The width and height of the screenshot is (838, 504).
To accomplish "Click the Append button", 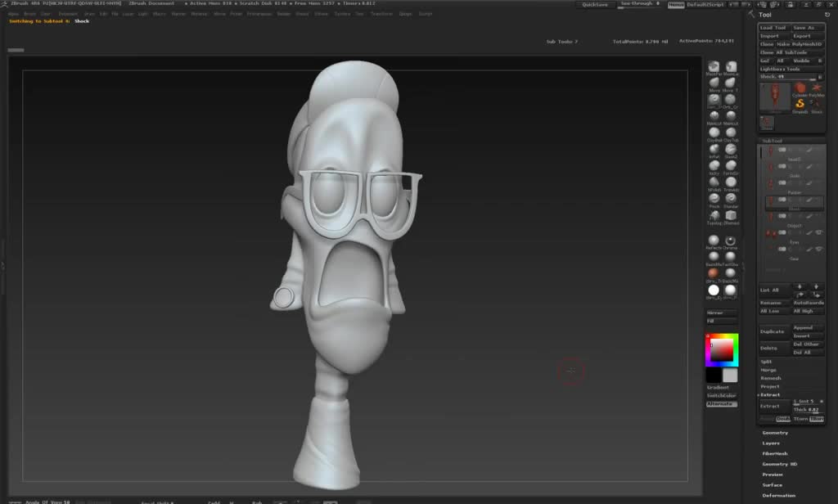I will (x=808, y=327).
